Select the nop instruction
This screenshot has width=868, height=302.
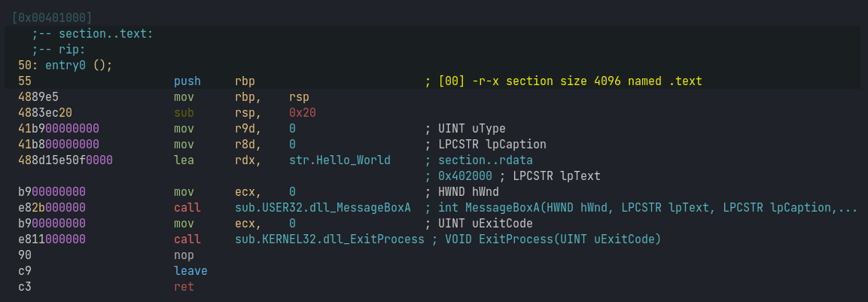click(184, 255)
